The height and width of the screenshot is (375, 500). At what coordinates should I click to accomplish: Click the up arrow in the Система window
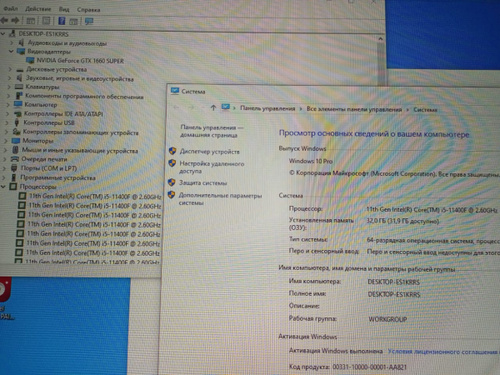pos(213,108)
